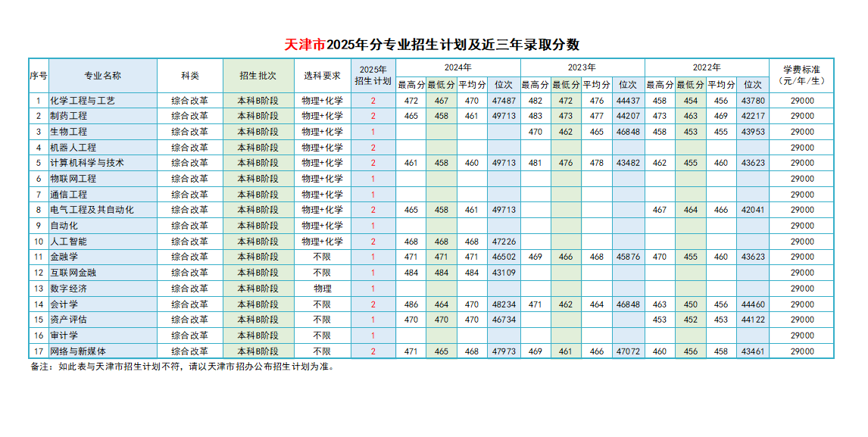Click the 招生批次 column header
The height and width of the screenshot is (437, 868).
[258, 76]
